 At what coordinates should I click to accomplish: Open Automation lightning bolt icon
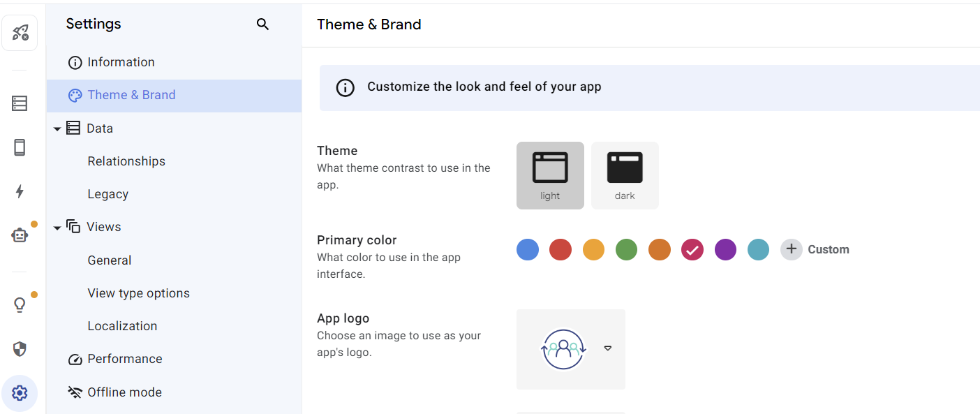click(x=20, y=191)
